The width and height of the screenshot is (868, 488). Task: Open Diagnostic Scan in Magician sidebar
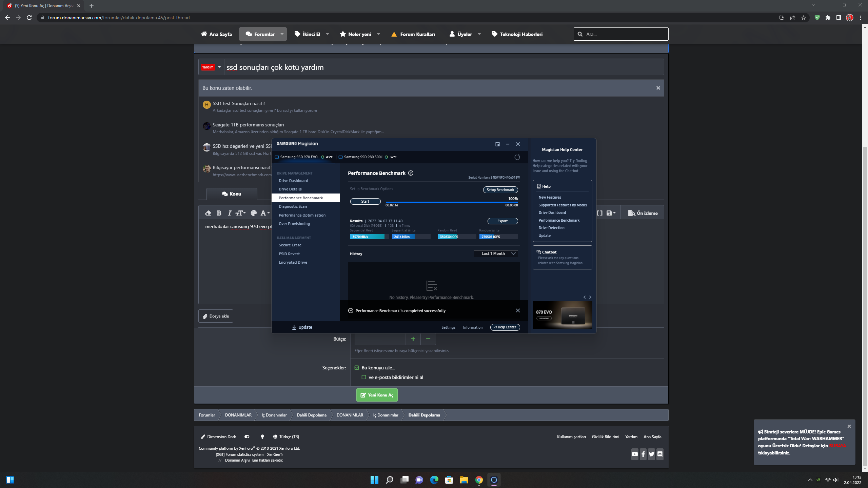[293, 206]
